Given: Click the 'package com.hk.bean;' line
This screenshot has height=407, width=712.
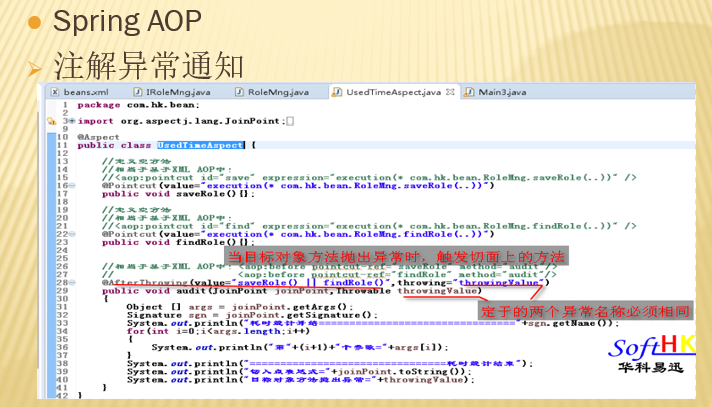Looking at the screenshot, I should point(138,105).
